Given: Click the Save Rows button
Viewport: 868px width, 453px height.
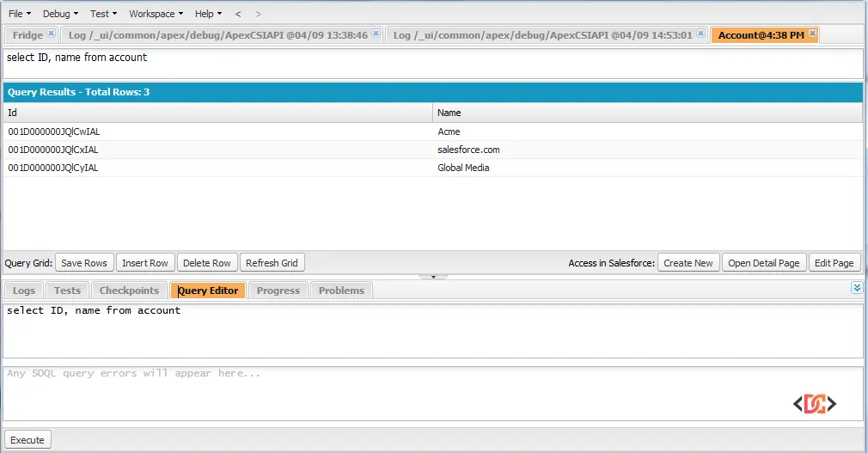Looking at the screenshot, I should 84,263.
